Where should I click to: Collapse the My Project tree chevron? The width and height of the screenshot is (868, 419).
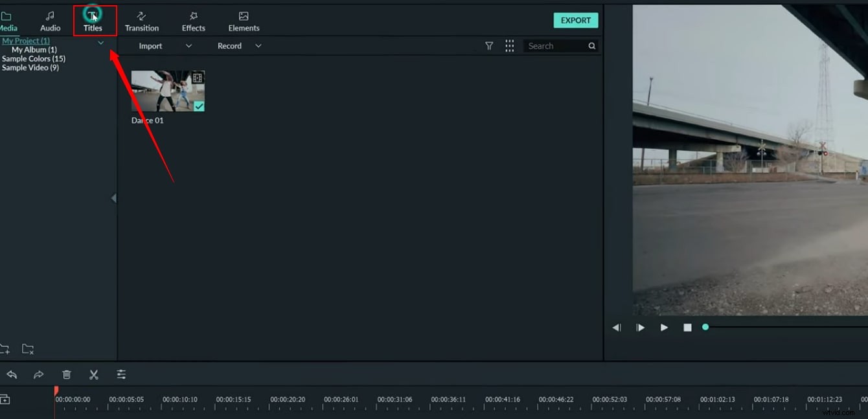click(x=100, y=43)
